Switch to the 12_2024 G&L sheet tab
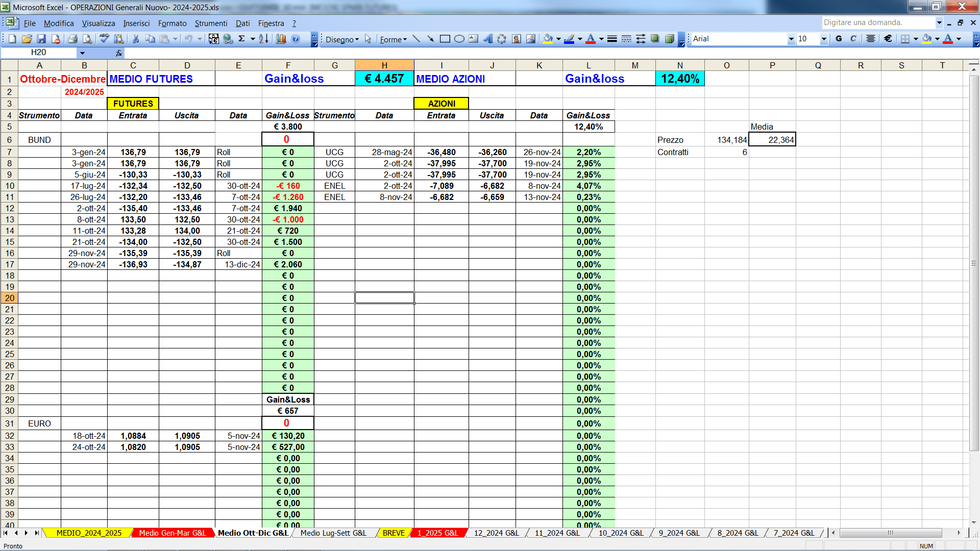The height and width of the screenshot is (551, 980). coord(496,533)
